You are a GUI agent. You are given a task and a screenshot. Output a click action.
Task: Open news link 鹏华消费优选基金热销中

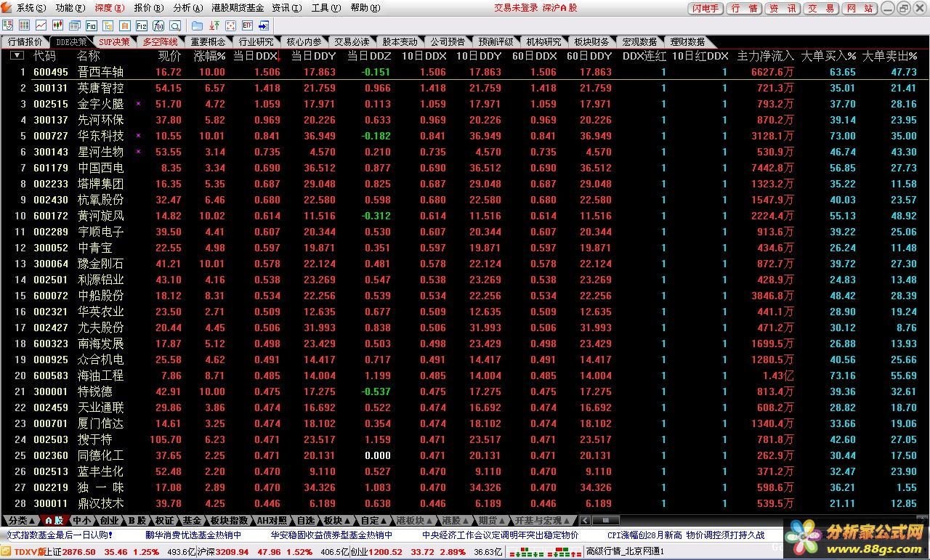coord(193,535)
